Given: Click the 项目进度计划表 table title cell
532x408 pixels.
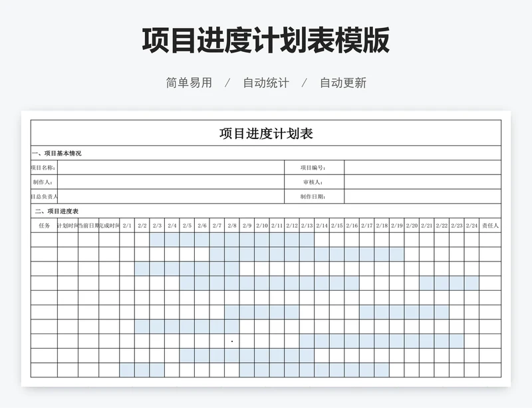Looking at the screenshot, I should coord(265,133).
